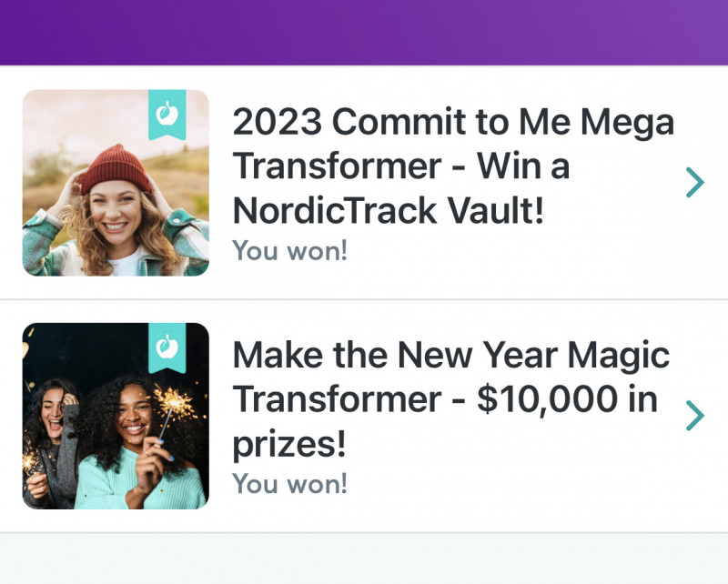
Task: Click the apple badge on the beanie photo
Action: (167, 114)
